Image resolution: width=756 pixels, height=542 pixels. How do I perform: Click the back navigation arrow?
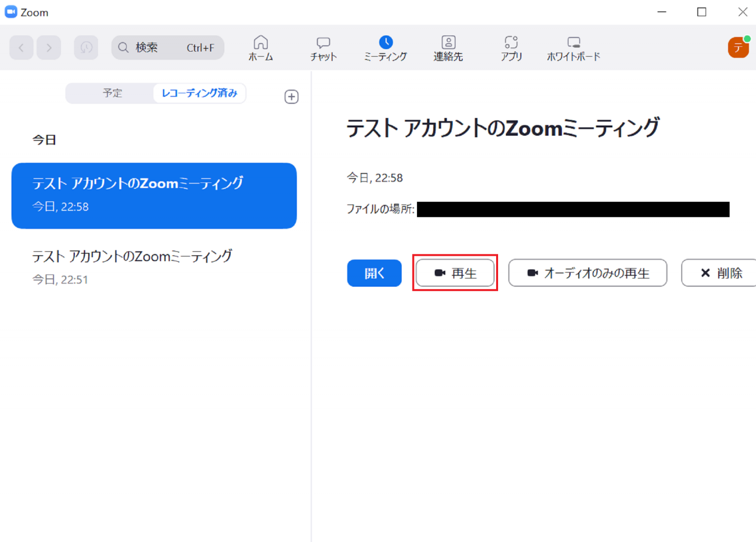tap(21, 47)
